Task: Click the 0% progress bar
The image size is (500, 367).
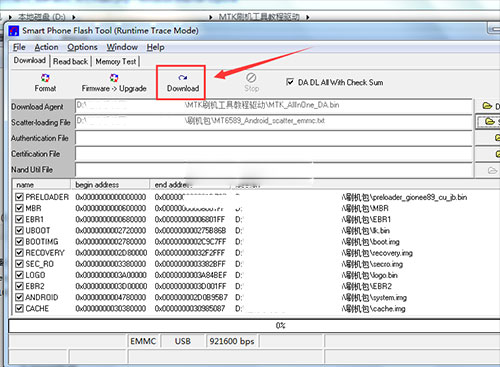Action: pyautogui.click(x=280, y=326)
